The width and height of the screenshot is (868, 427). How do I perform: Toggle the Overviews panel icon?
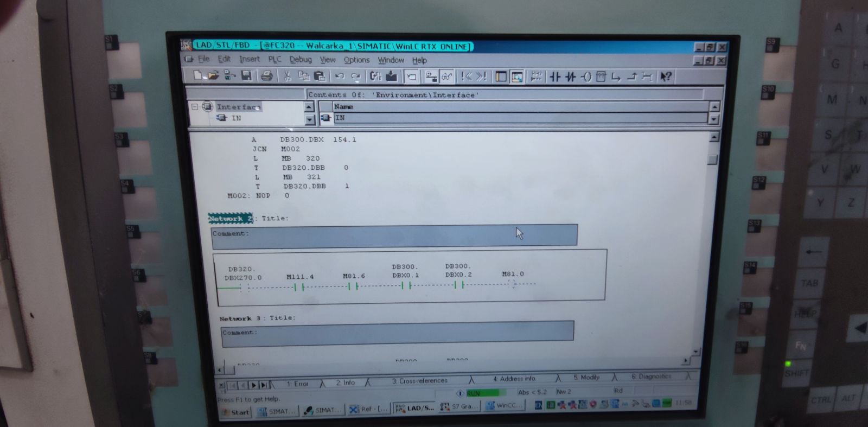pyautogui.click(x=501, y=77)
